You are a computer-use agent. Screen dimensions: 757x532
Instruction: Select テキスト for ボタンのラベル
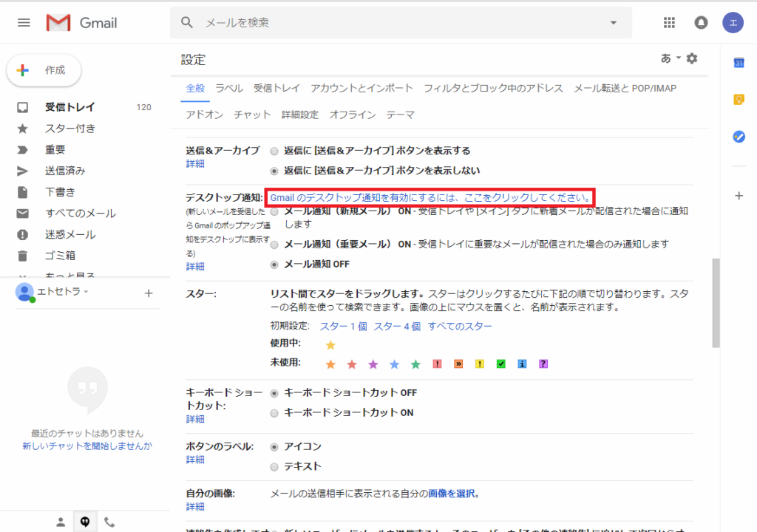274,466
